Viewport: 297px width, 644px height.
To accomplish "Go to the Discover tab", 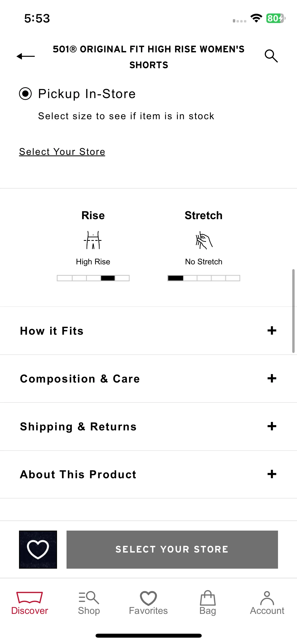I will tap(30, 603).
